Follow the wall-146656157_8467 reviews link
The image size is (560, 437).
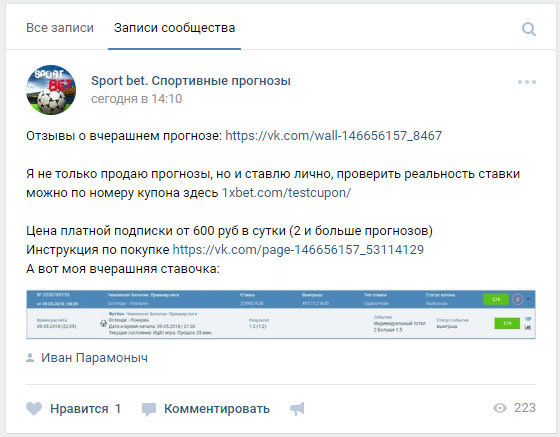334,136
